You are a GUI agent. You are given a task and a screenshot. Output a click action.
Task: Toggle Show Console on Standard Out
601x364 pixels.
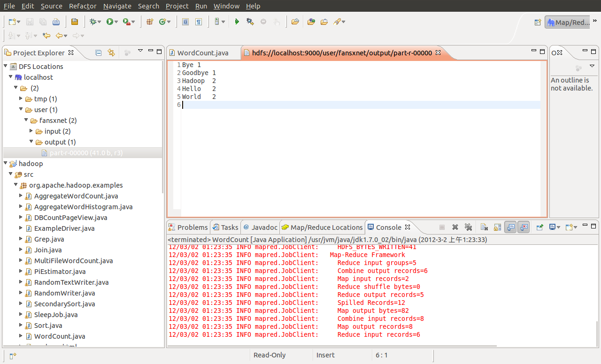(510, 227)
